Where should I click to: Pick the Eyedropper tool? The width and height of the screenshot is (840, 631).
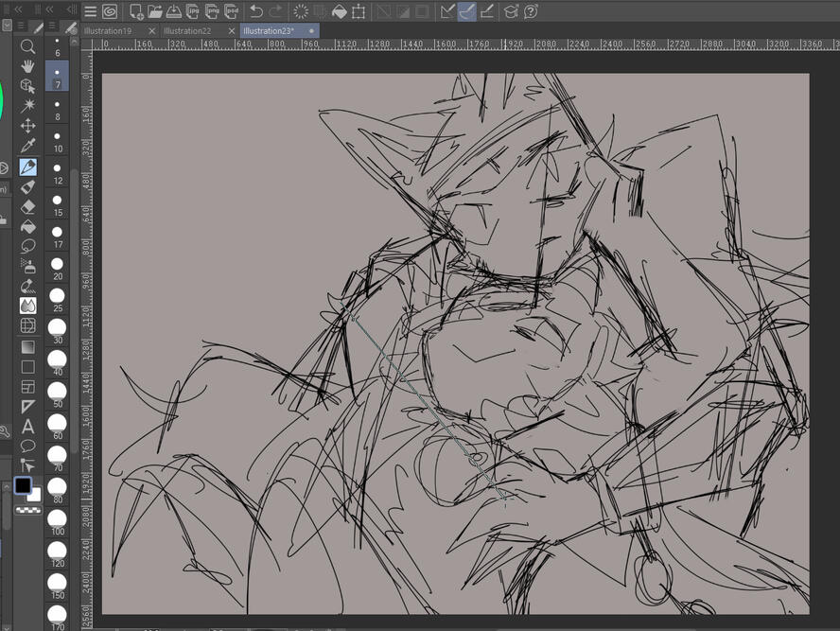tap(28, 145)
